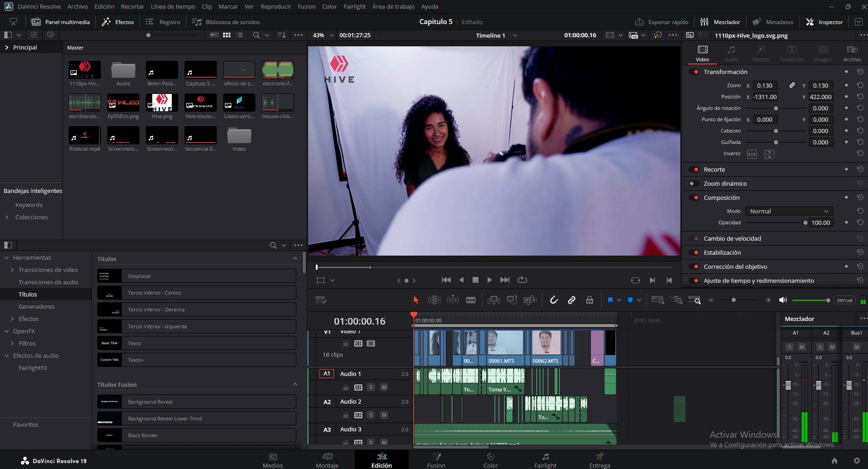
Task: Open the viewer zoom 43% dropdown
Action: point(323,35)
